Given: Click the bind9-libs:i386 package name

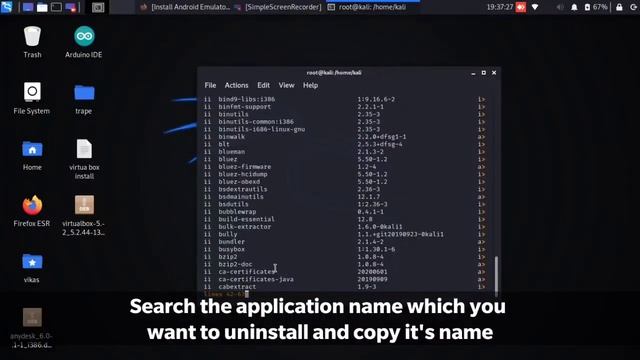Looking at the screenshot, I should [247, 99].
